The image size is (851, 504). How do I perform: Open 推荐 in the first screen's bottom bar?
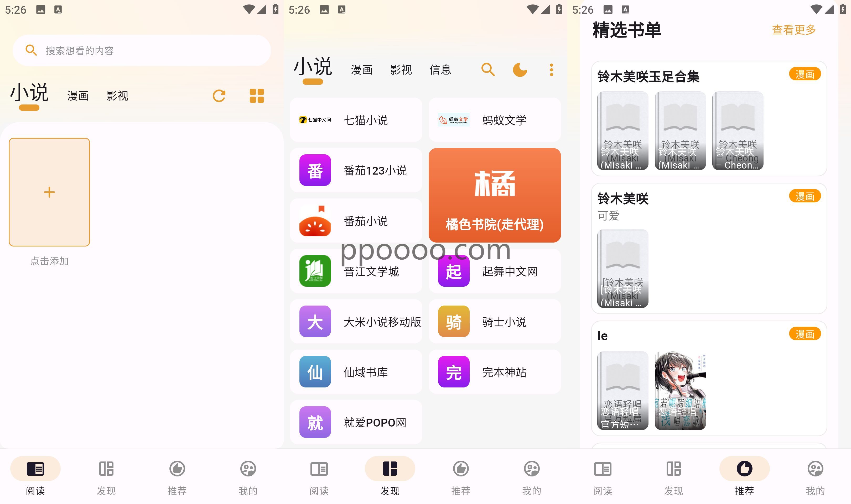click(x=177, y=476)
